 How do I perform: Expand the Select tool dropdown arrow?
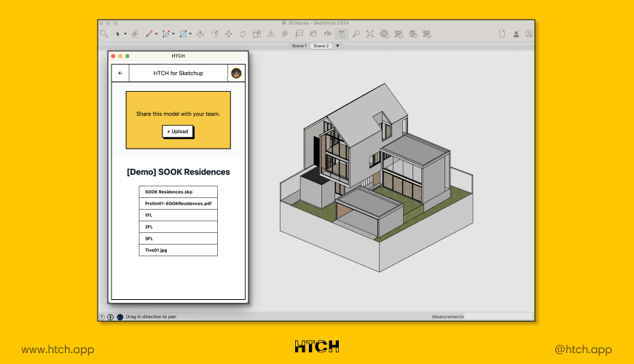[125, 33]
